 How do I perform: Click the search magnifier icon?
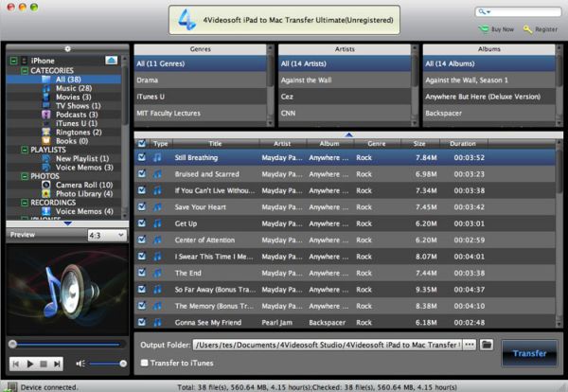pos(482,11)
